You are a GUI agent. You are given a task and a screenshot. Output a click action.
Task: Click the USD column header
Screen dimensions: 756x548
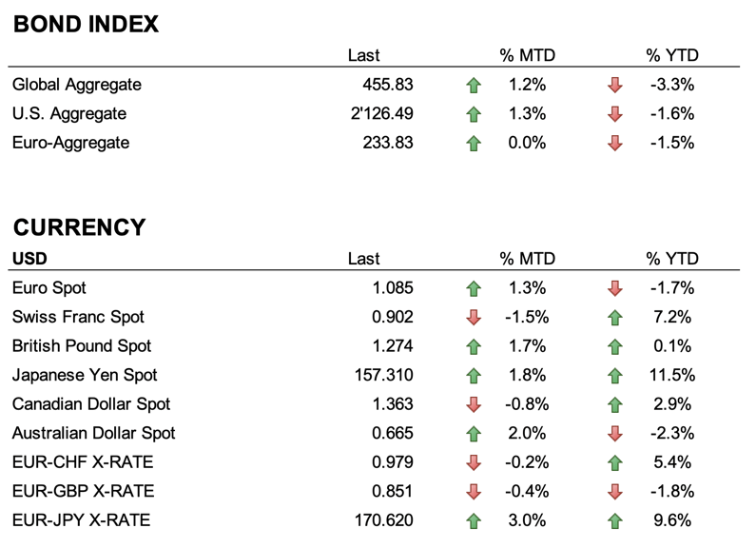[29, 259]
